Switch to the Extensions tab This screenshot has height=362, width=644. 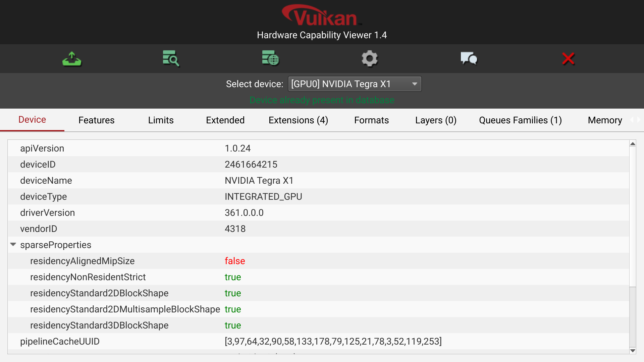(299, 120)
